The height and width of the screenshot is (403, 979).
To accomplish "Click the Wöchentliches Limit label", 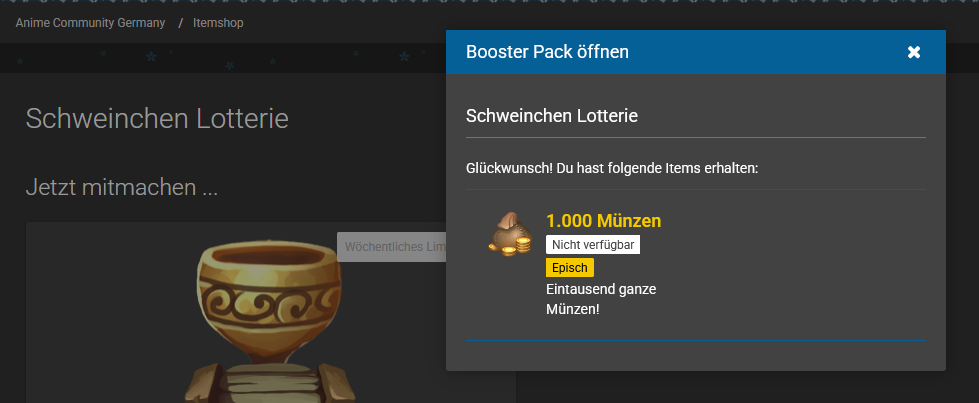I will 392,247.
